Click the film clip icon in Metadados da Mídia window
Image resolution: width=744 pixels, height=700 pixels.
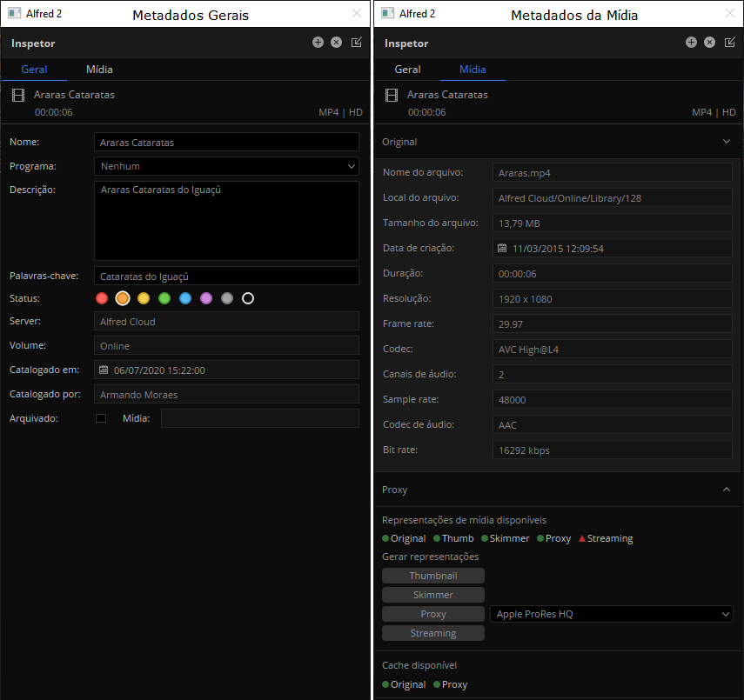point(392,96)
